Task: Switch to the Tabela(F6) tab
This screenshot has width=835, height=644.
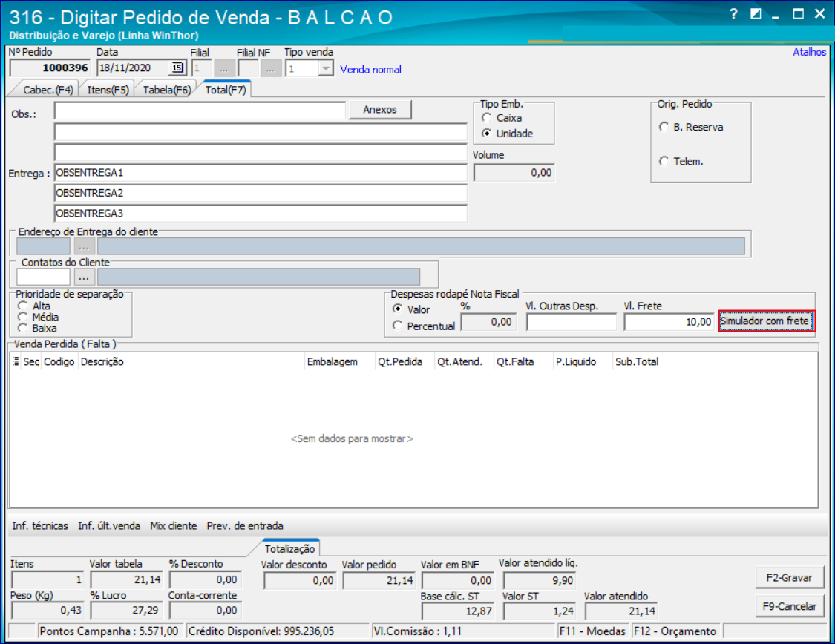Action: [x=167, y=90]
